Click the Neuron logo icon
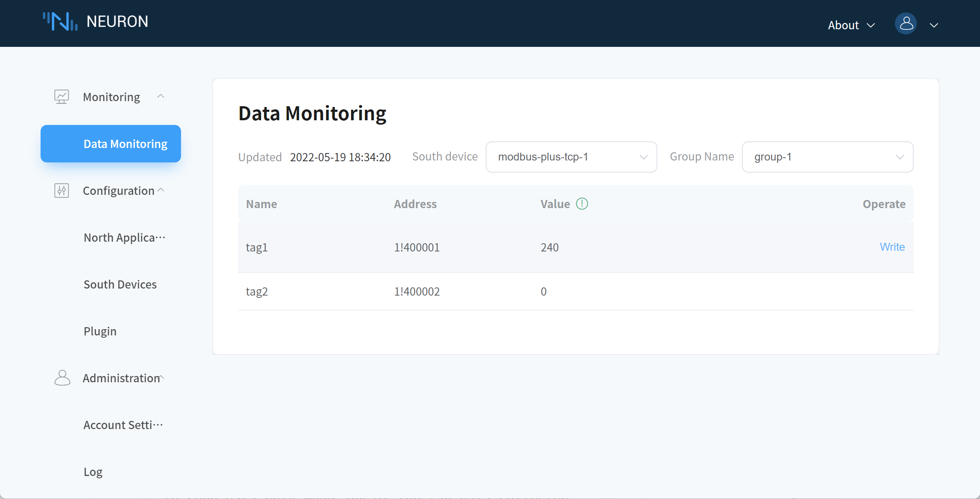Screen dimensions: 980x499 pos(59,21)
